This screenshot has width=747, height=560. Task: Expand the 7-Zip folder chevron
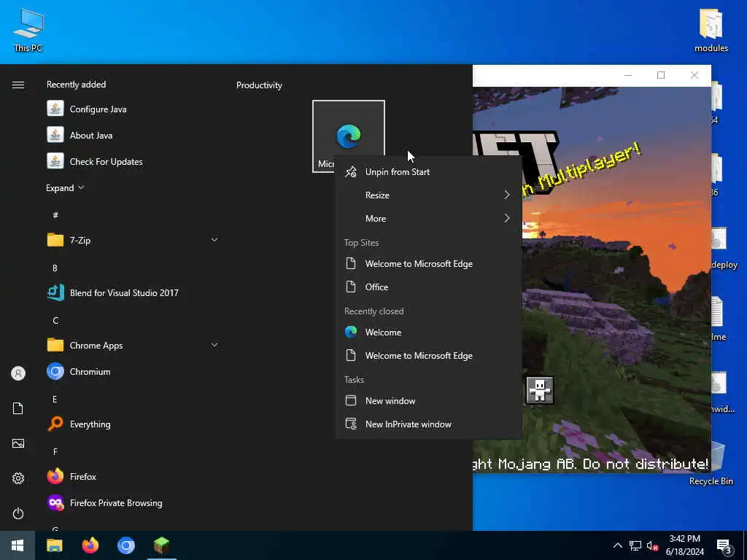click(x=214, y=240)
